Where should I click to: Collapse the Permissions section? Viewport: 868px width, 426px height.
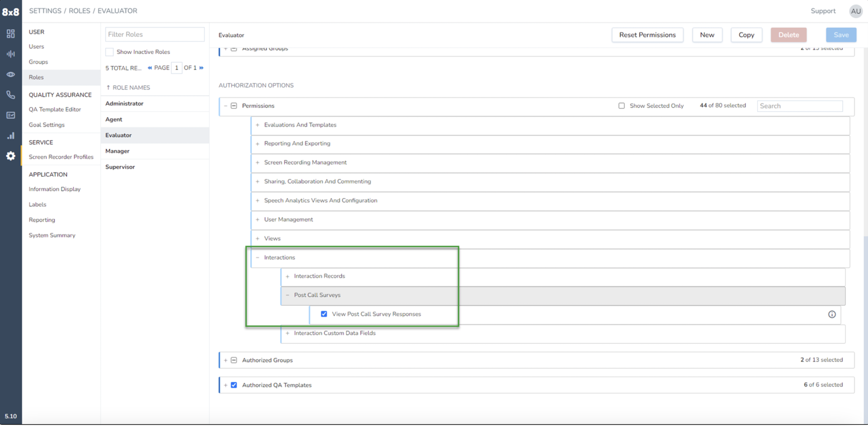225,106
